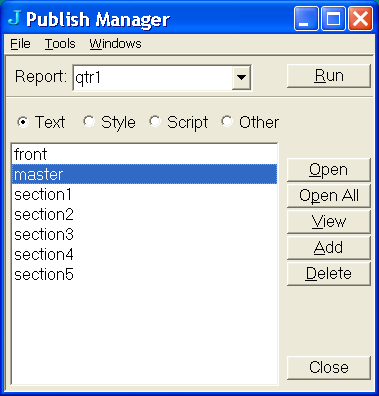The width and height of the screenshot is (379, 396).
Task: Select 'section3' in the list
Action: (144, 234)
